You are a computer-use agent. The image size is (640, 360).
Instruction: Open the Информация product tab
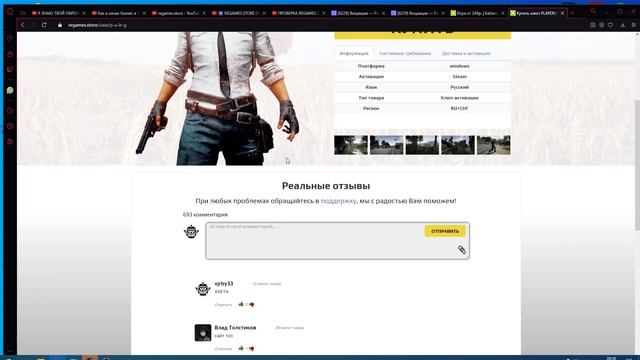click(354, 53)
